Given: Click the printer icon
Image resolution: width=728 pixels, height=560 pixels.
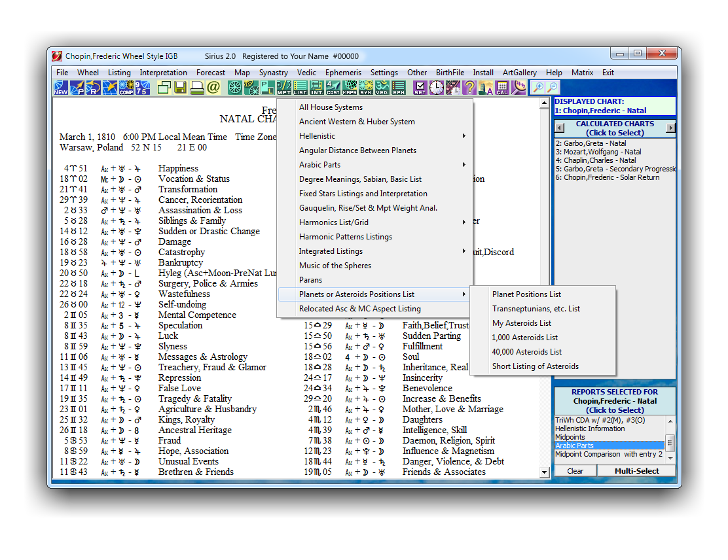Looking at the screenshot, I should 197,87.
